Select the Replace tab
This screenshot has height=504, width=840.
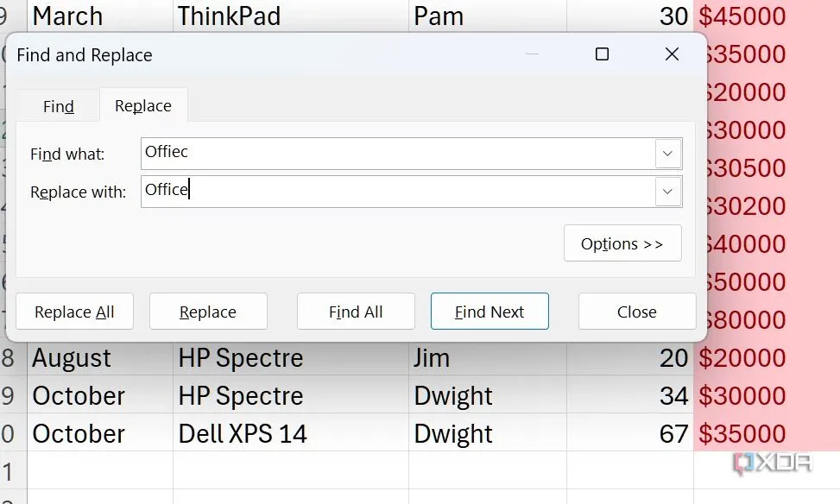pos(143,106)
